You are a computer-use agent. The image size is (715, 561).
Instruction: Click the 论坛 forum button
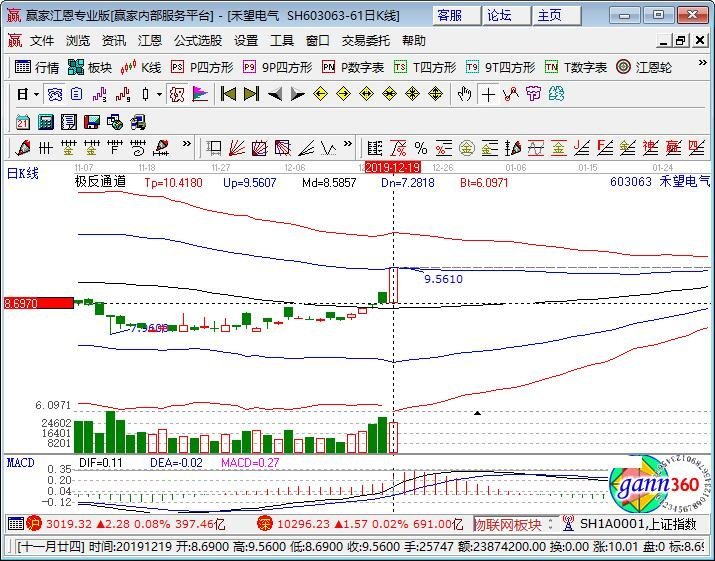[x=507, y=16]
